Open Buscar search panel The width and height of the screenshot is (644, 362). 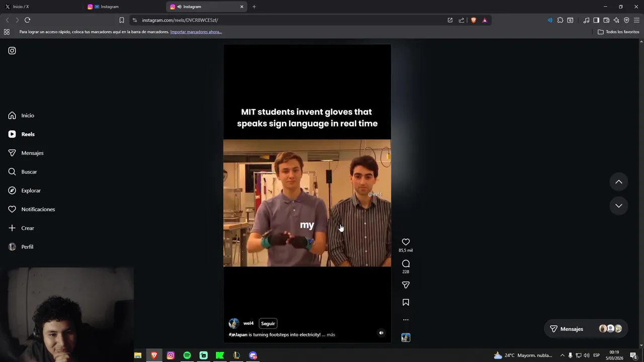[23, 172]
